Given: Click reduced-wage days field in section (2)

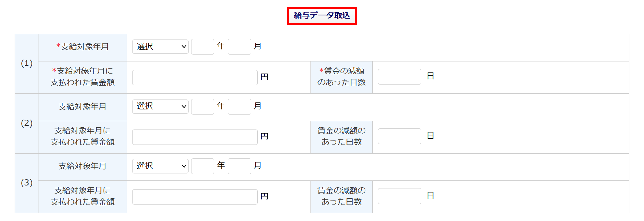Looking at the screenshot, I should click(x=399, y=136).
